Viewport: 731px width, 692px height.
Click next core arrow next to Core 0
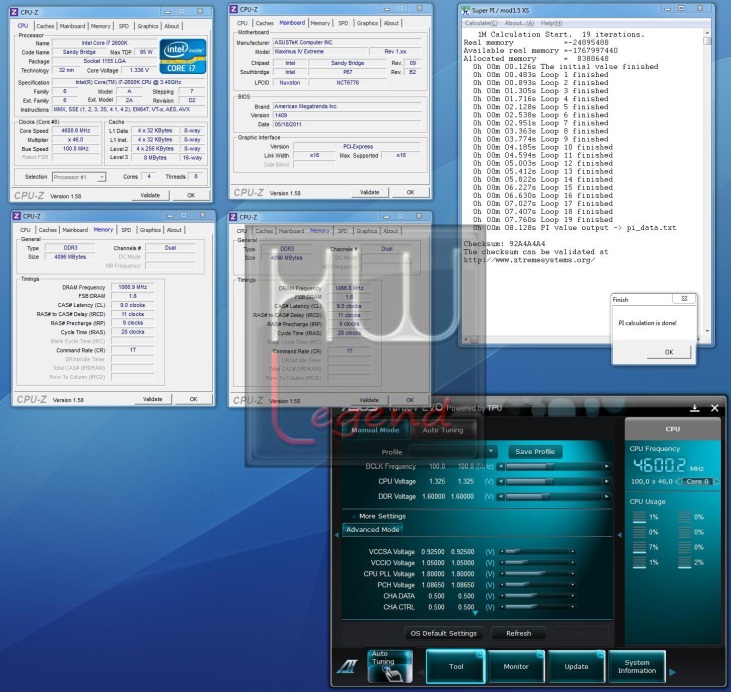point(717,481)
